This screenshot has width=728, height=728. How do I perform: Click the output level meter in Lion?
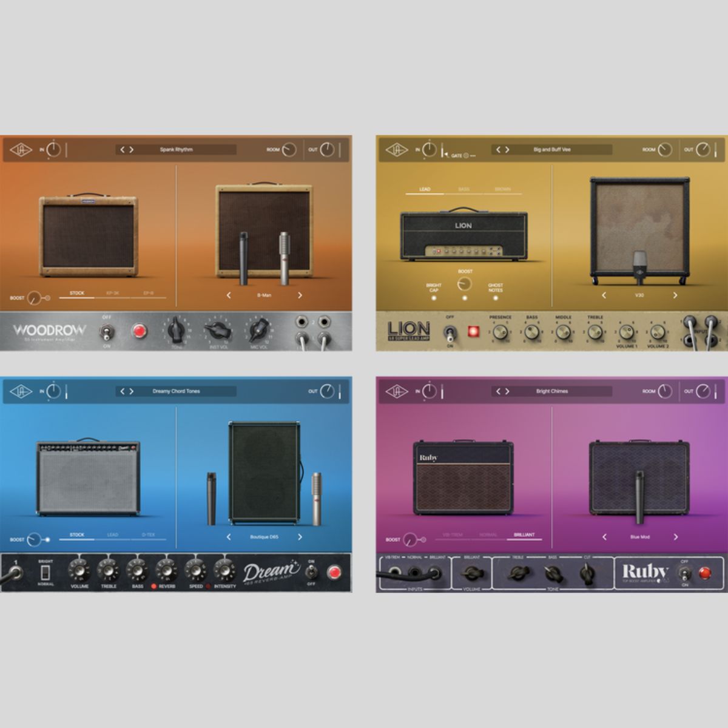coord(716,149)
